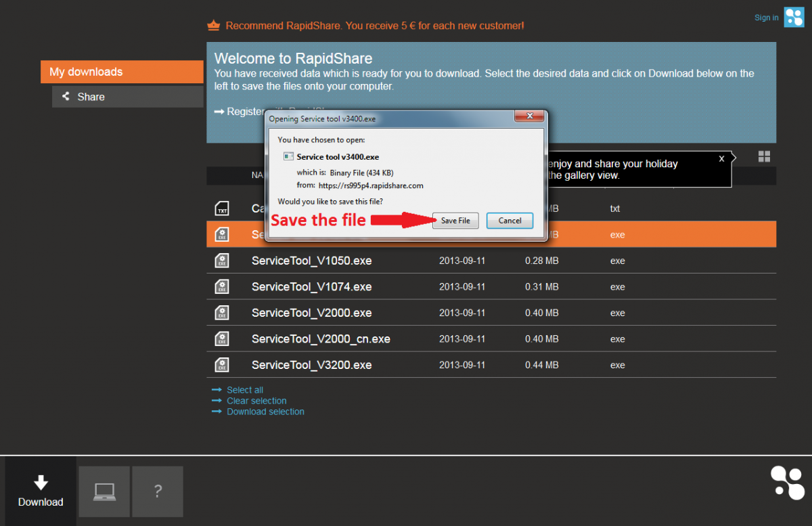Click the Select all link
Viewport: 812px width, 526px height.
point(245,390)
